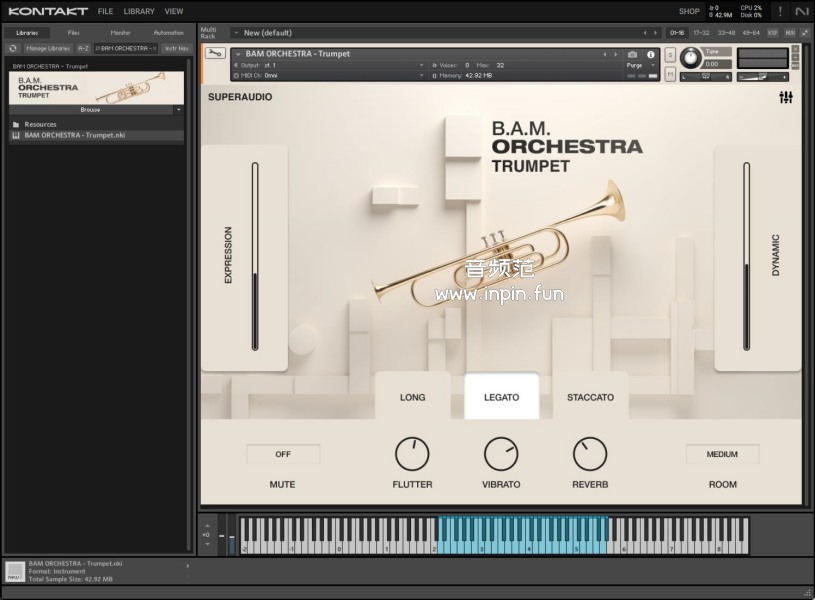The width and height of the screenshot is (815, 600).
Task: Open the mixer sliders icon in SUPERAUDIO panel
Action: pyautogui.click(x=785, y=97)
